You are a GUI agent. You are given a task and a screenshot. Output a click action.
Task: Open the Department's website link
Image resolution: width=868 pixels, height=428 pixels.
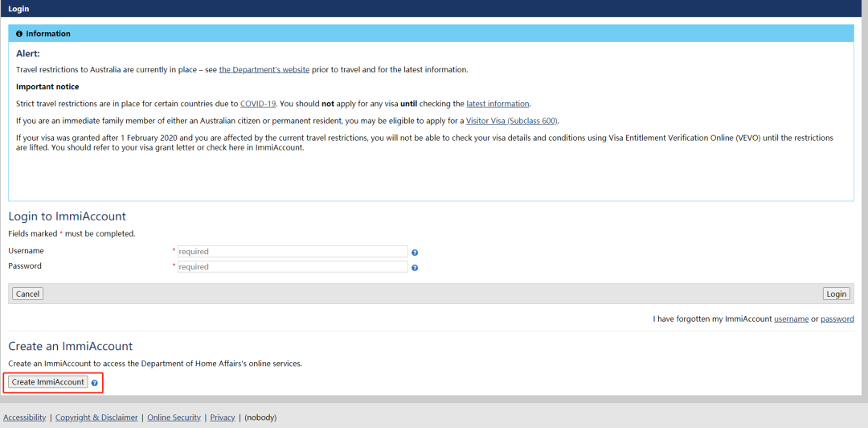click(264, 70)
